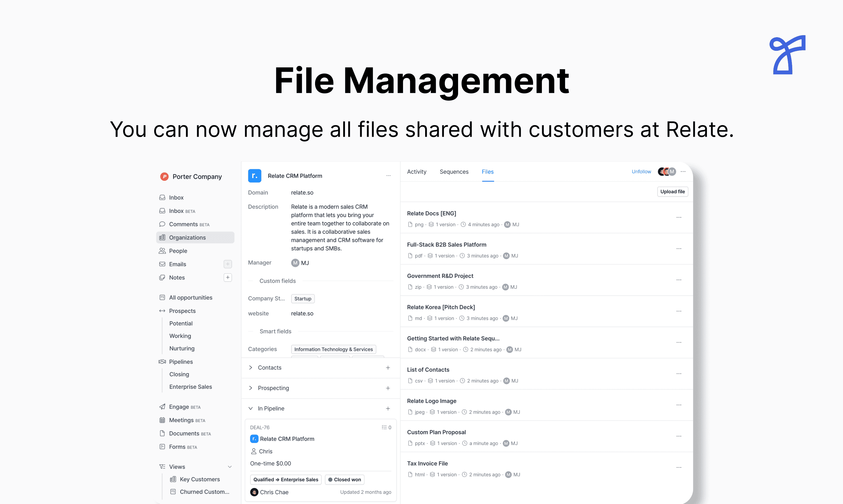
Task: Click the Unfollow link
Action: tap(641, 171)
